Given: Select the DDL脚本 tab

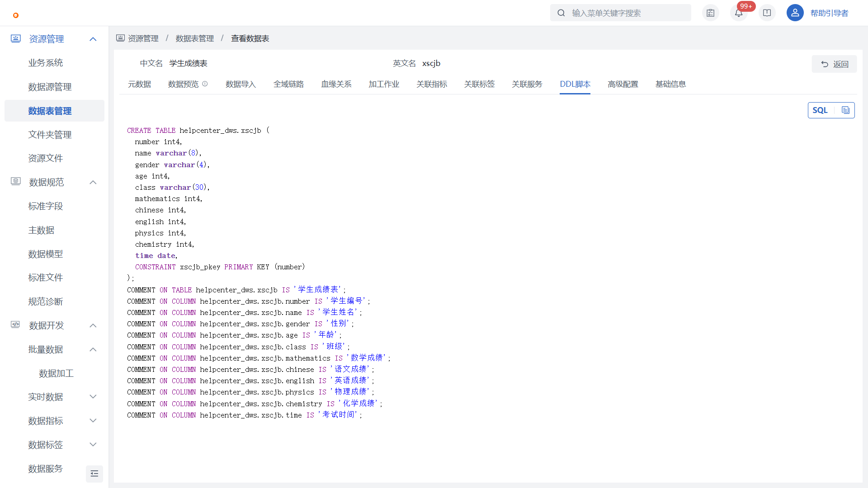Looking at the screenshot, I should [575, 84].
